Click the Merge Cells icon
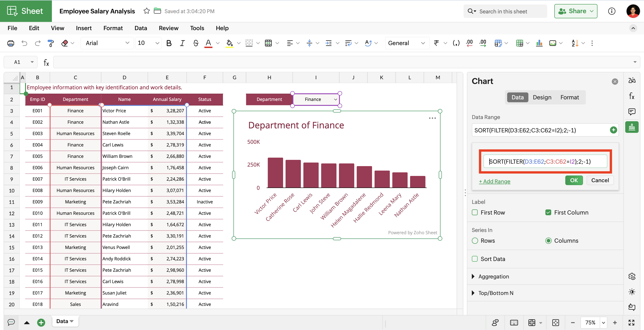Viewport: 644px width, 330px height. (268, 43)
